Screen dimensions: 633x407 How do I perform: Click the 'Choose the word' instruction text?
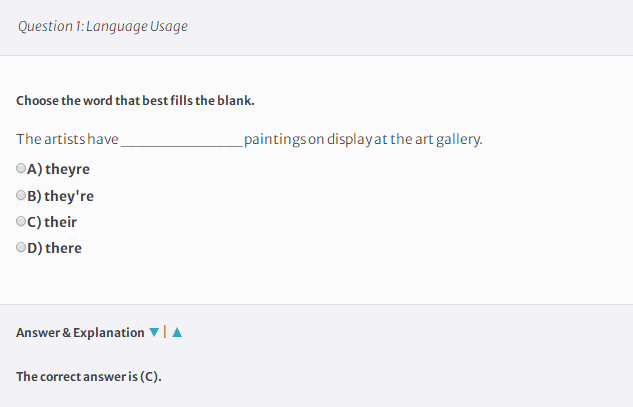(135, 101)
